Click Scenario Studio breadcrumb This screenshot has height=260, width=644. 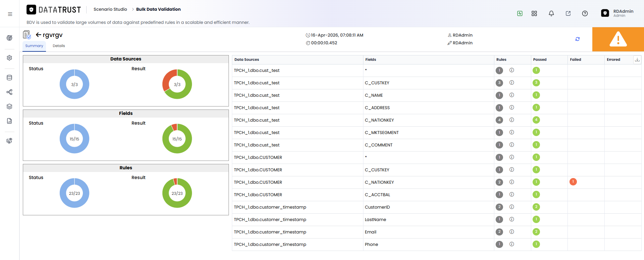[110, 9]
